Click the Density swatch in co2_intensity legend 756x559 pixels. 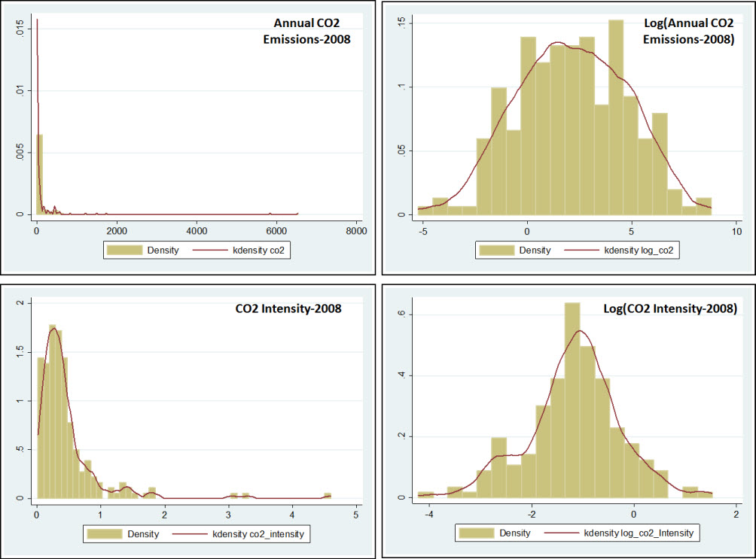(105, 534)
